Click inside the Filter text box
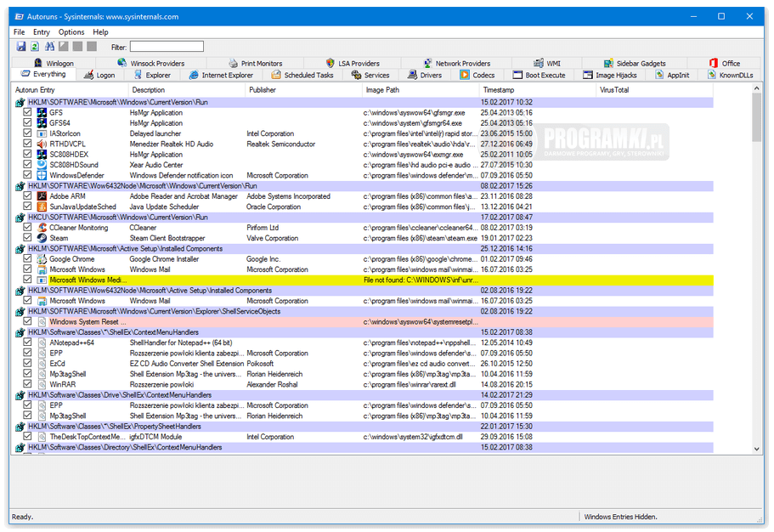This screenshot has height=532, width=774. point(167,47)
